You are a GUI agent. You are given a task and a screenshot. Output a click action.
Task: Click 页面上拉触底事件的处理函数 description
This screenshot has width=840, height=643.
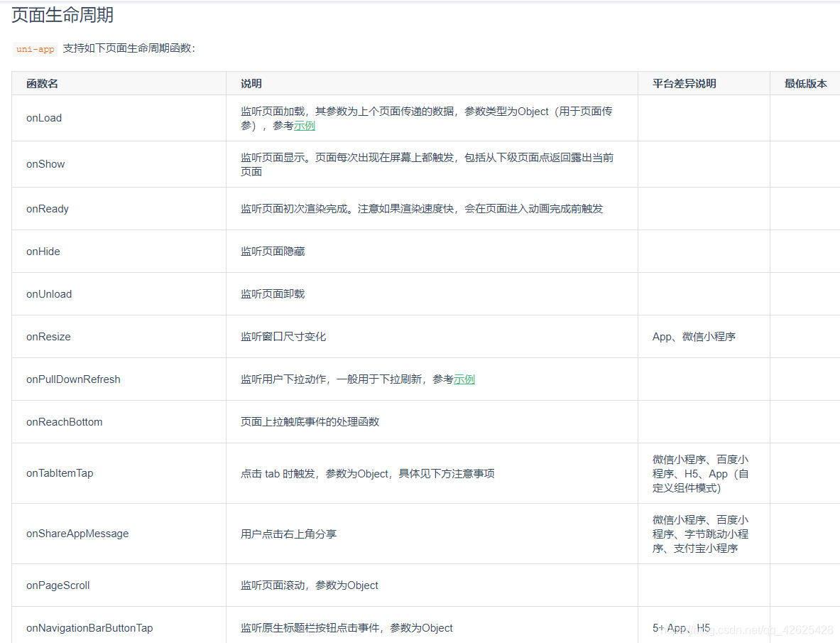pos(310,422)
